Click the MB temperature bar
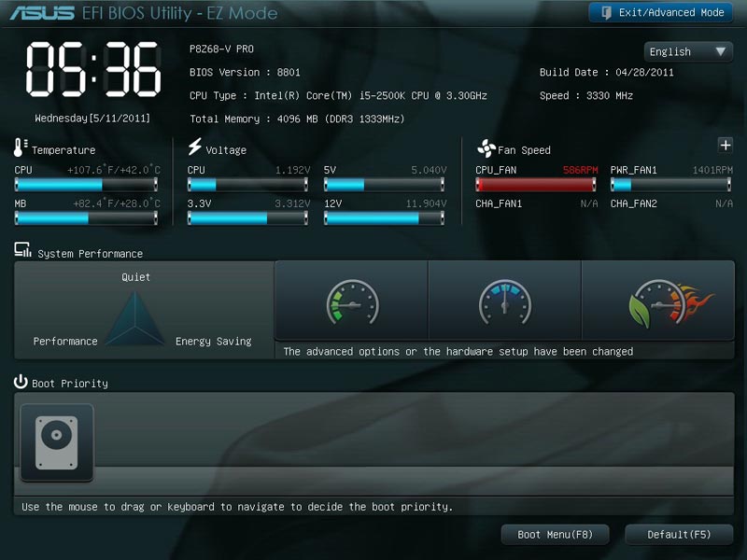Image resolution: width=747 pixels, height=560 pixels. coord(86,218)
